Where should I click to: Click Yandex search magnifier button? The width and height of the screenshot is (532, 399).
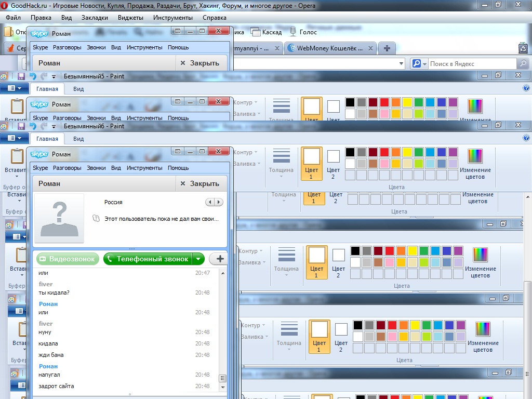click(x=523, y=63)
